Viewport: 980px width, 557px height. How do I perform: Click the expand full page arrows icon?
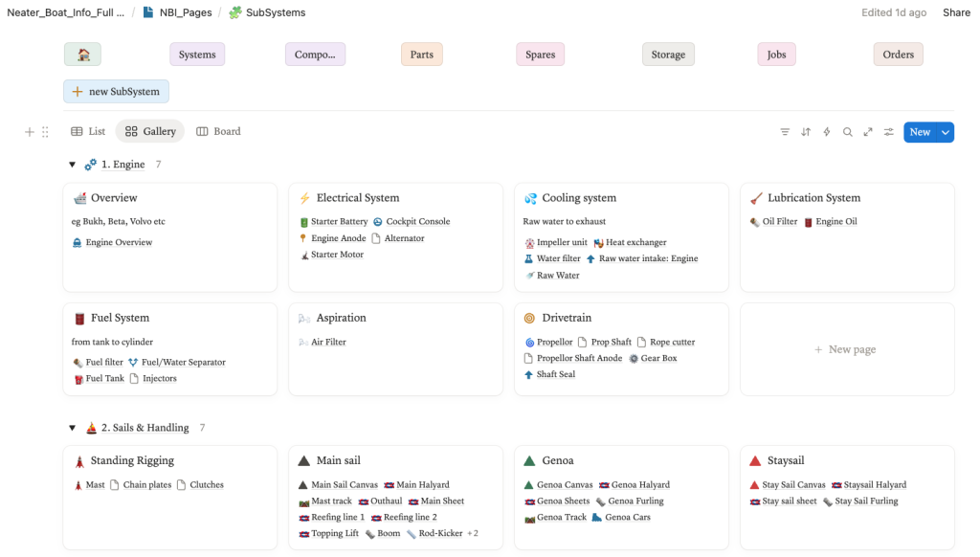click(868, 132)
